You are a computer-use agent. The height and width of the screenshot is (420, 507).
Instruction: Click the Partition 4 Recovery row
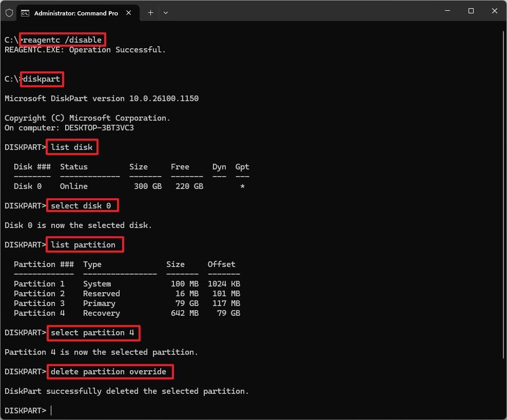click(127, 313)
